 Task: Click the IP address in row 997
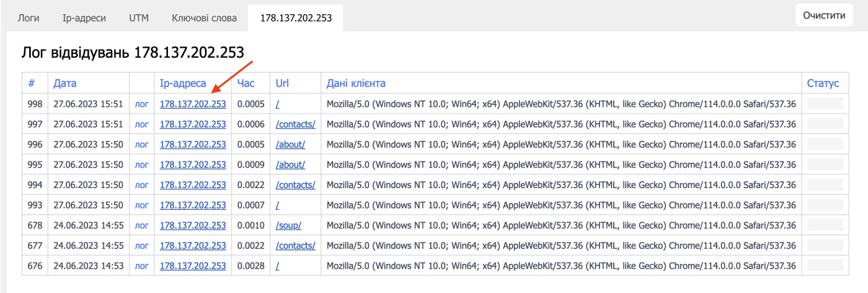tap(193, 125)
